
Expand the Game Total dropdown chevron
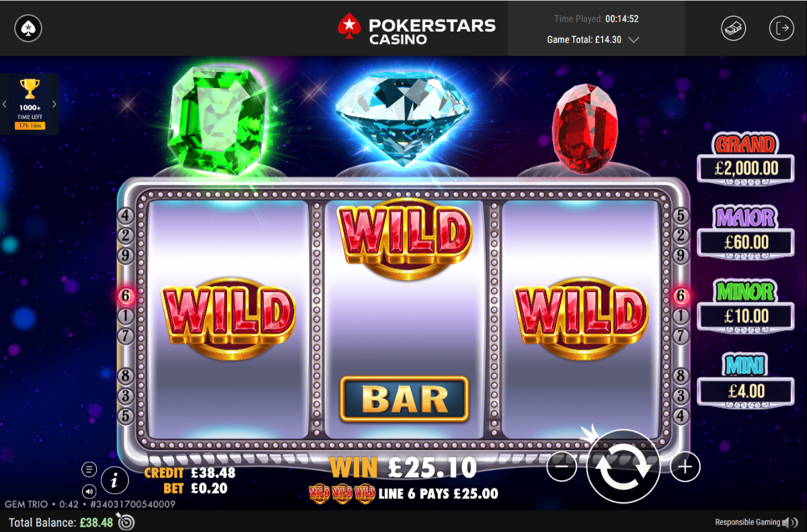coord(633,40)
